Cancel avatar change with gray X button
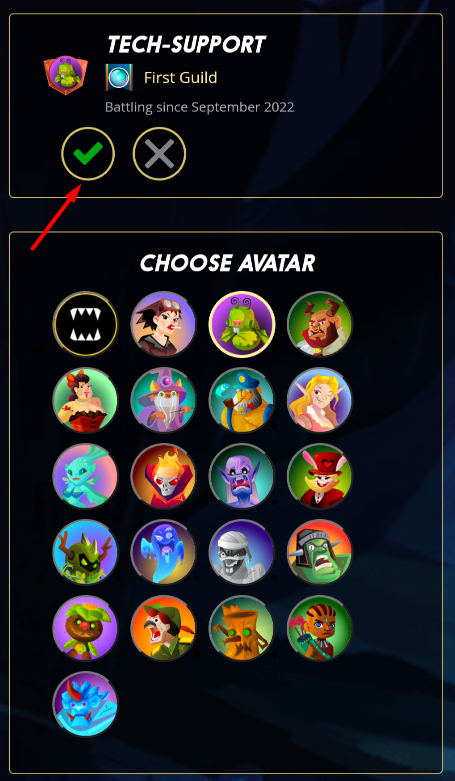Image resolution: width=455 pixels, height=781 pixels. pyautogui.click(x=159, y=153)
